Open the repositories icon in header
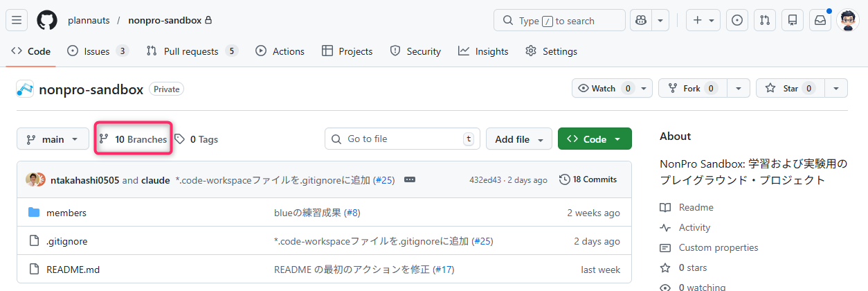 tap(793, 20)
